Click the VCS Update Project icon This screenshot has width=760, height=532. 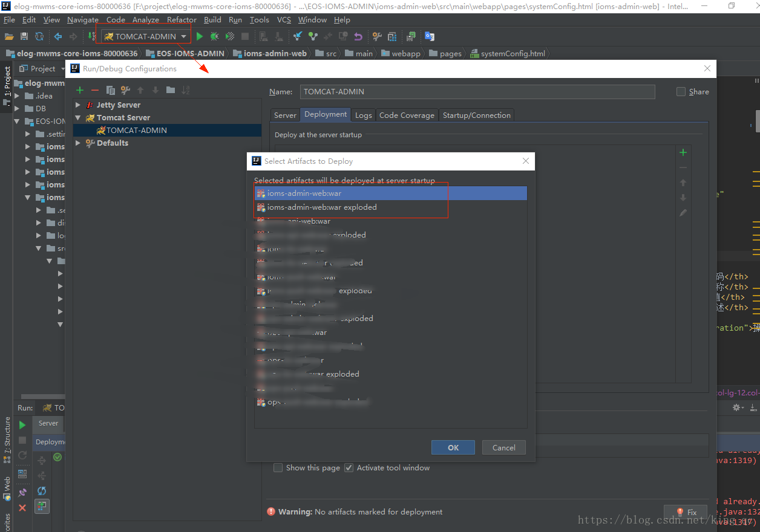point(298,37)
